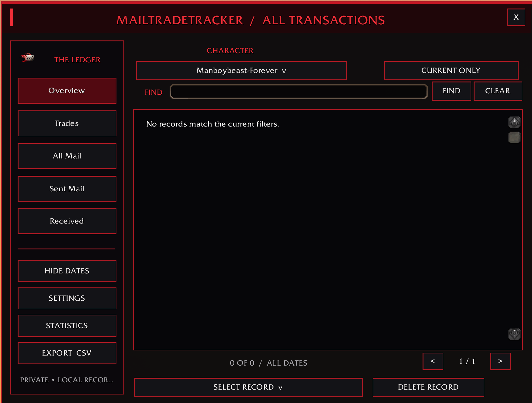Click EXPORT CSV

(x=67, y=353)
